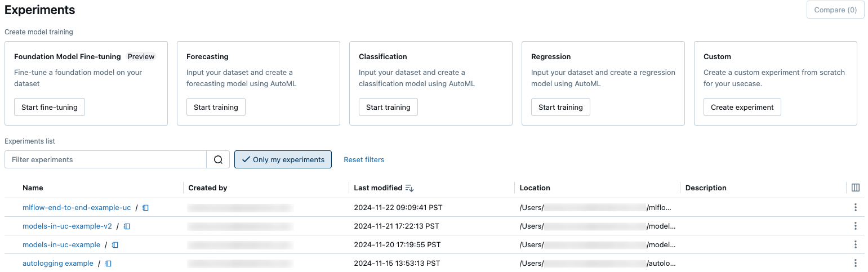Click the Filter experiments search field
This screenshot has height=272, width=868.
click(106, 159)
